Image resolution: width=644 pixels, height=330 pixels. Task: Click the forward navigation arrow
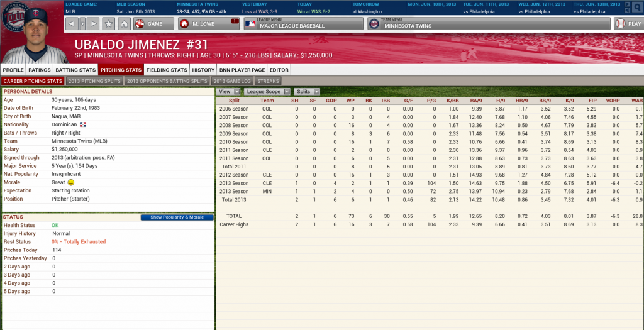[93, 24]
